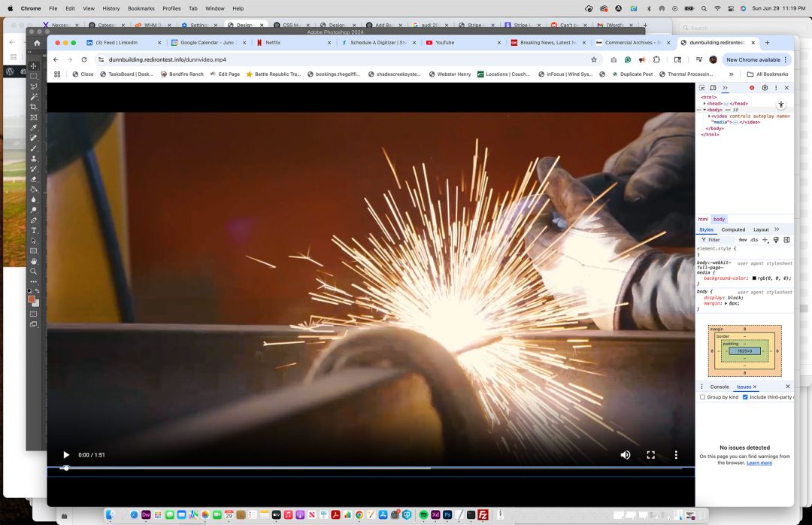
Task: Expand the head element in the DOM tree
Action: pyautogui.click(x=704, y=103)
